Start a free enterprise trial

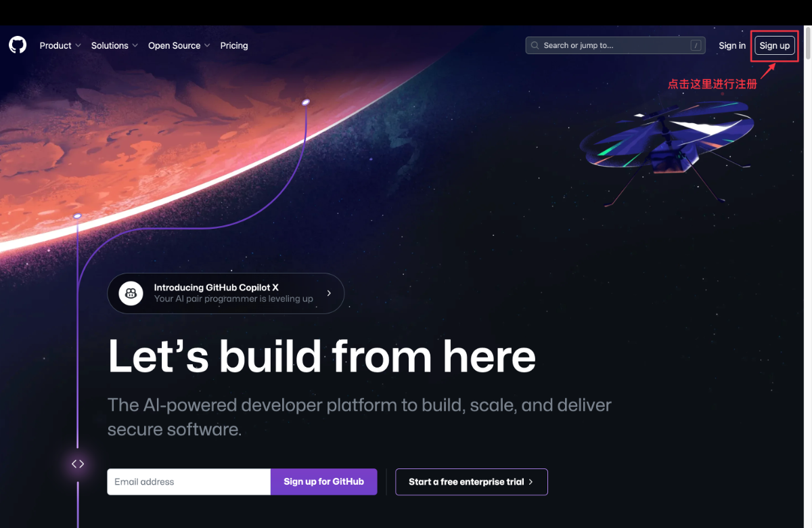pyautogui.click(x=472, y=482)
